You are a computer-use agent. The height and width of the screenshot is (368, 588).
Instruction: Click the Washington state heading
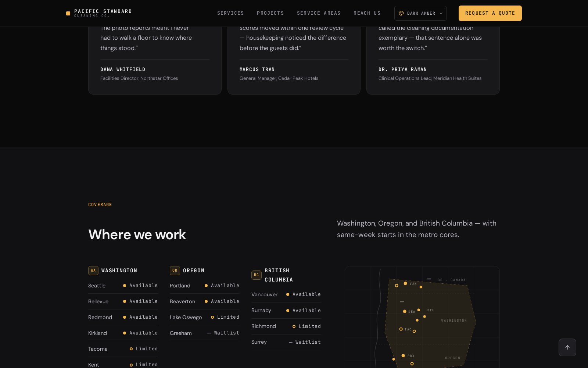(x=119, y=270)
